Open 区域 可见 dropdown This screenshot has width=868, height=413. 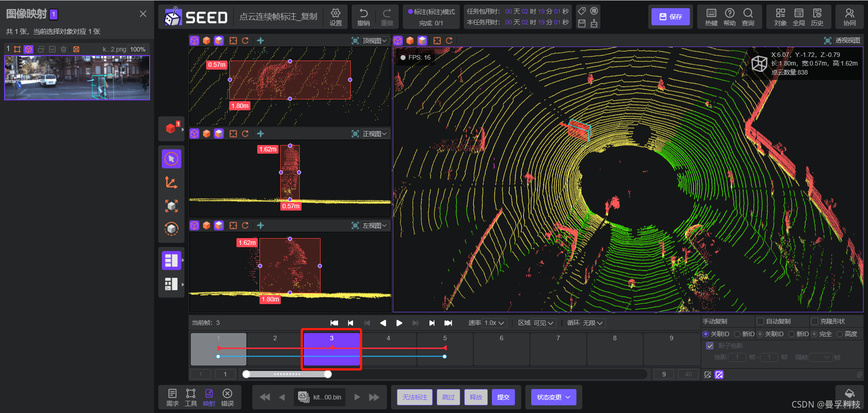click(x=544, y=323)
